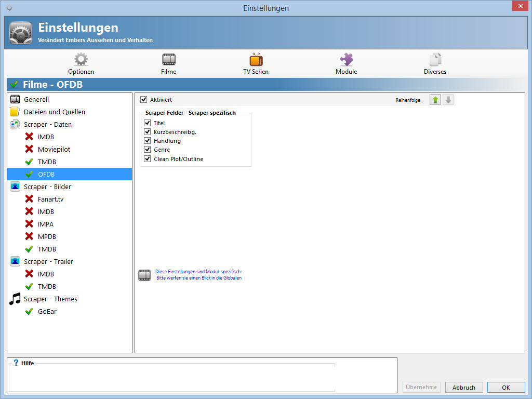
Task: Select the Scraper - Daten tree entry
Action: (48, 125)
